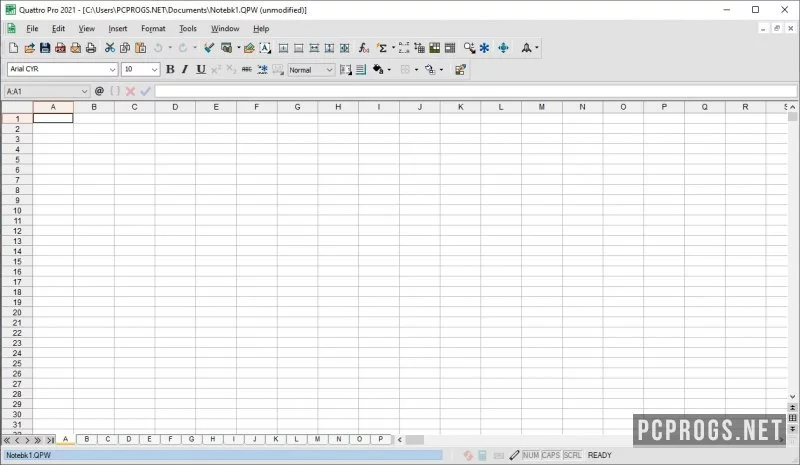Click the curly braces macro icon

[115, 91]
